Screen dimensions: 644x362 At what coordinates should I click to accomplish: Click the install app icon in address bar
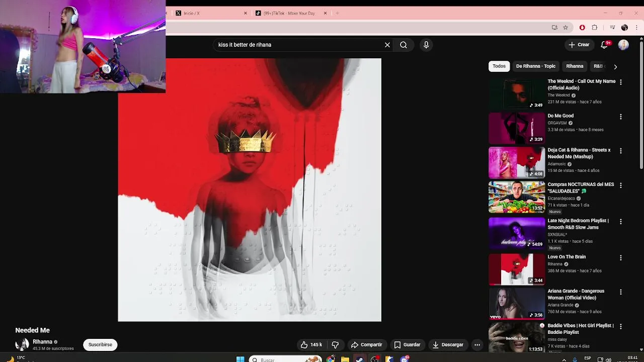[x=554, y=28]
